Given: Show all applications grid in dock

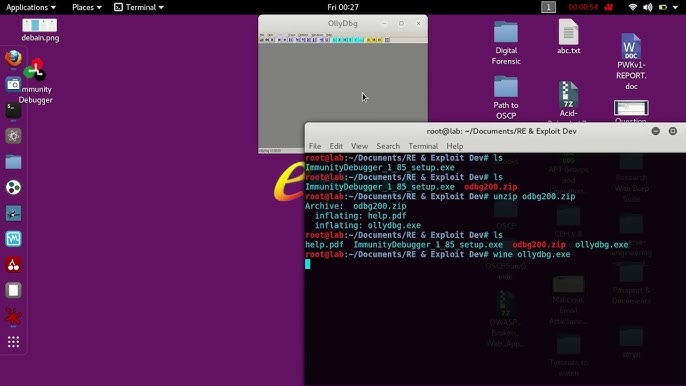Looking at the screenshot, I should pos(14,342).
